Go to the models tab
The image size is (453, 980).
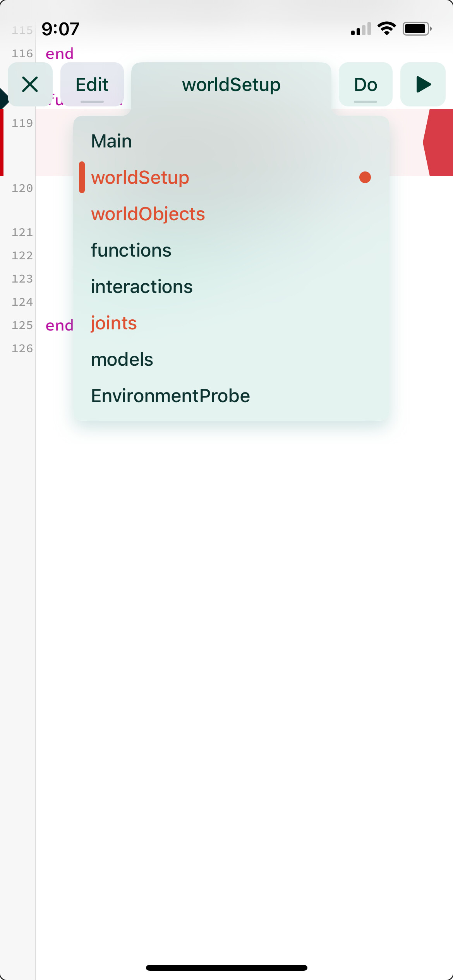point(122,359)
